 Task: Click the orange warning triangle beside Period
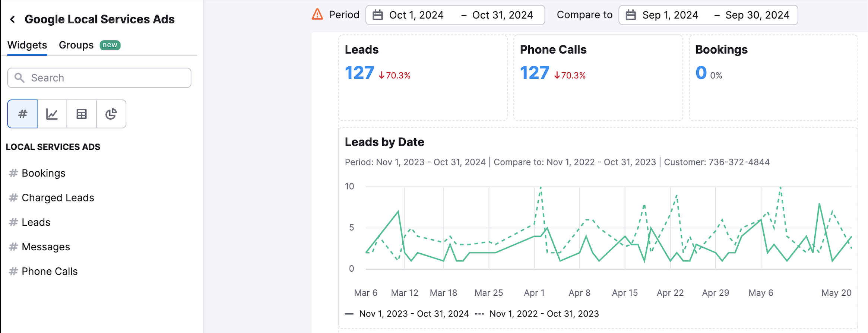pos(316,14)
